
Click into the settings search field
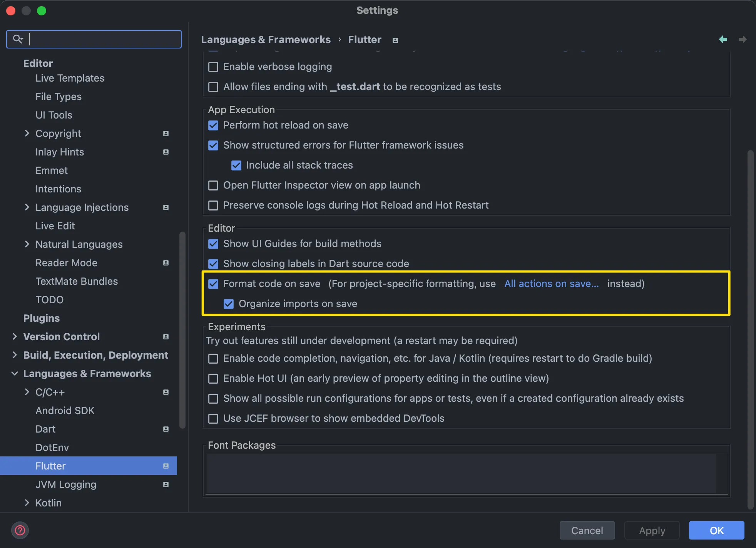pyautogui.click(x=104, y=39)
